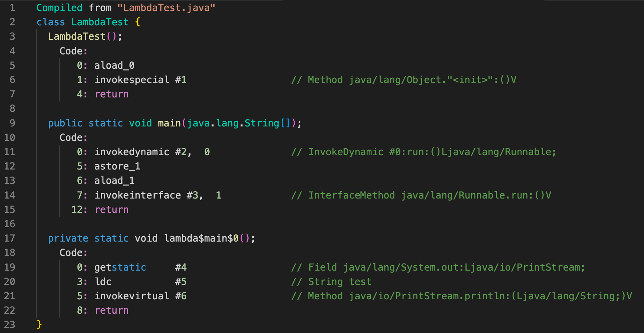Click the PrintStream.println method comment
The image size is (644, 333).
(461, 296)
